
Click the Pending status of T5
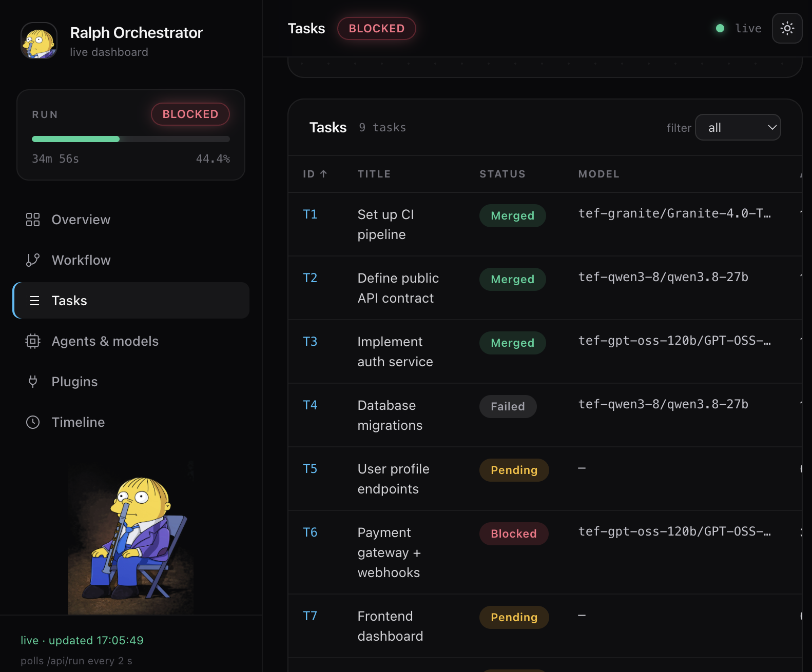pyautogui.click(x=514, y=470)
